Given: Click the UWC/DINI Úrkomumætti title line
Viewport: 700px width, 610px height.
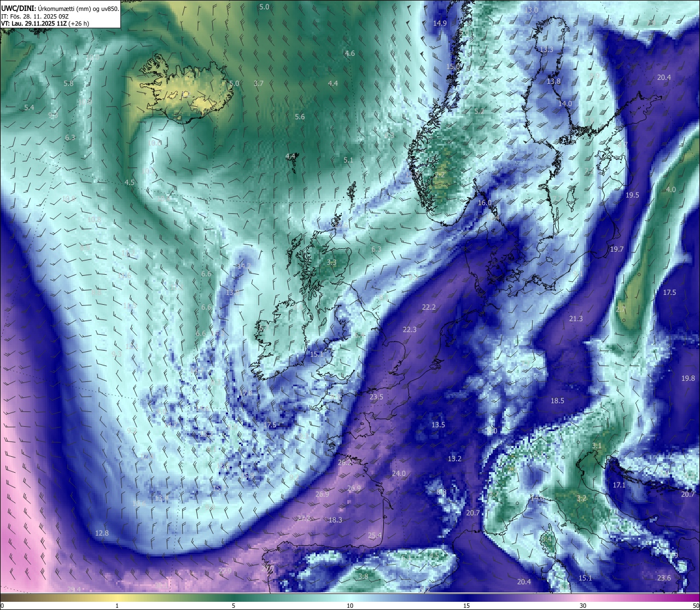Looking at the screenshot, I should click(60, 9).
